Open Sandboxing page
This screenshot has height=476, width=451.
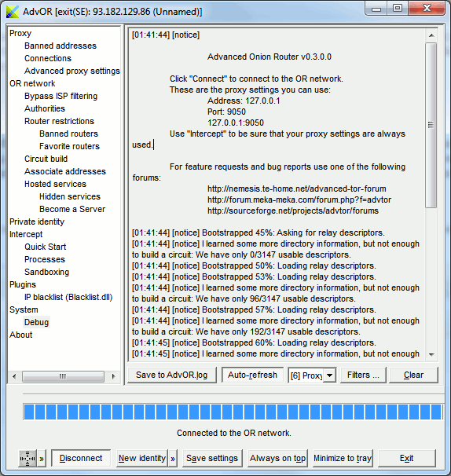coord(47,272)
